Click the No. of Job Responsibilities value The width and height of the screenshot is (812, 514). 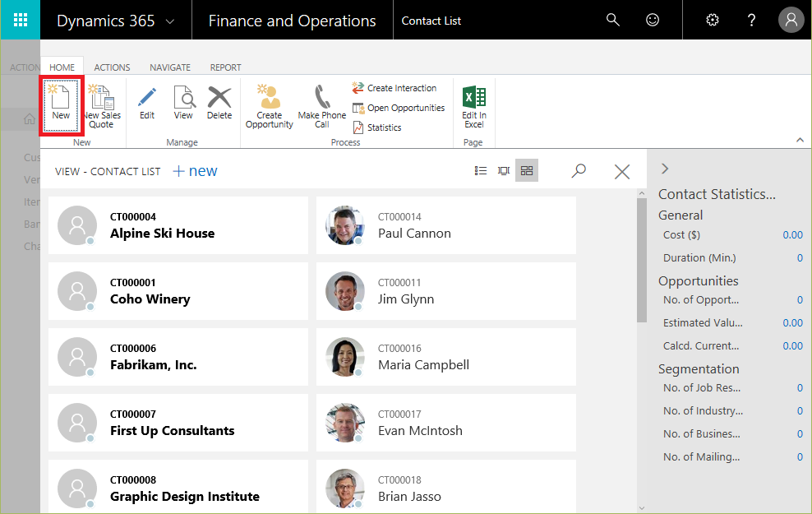[x=800, y=388]
